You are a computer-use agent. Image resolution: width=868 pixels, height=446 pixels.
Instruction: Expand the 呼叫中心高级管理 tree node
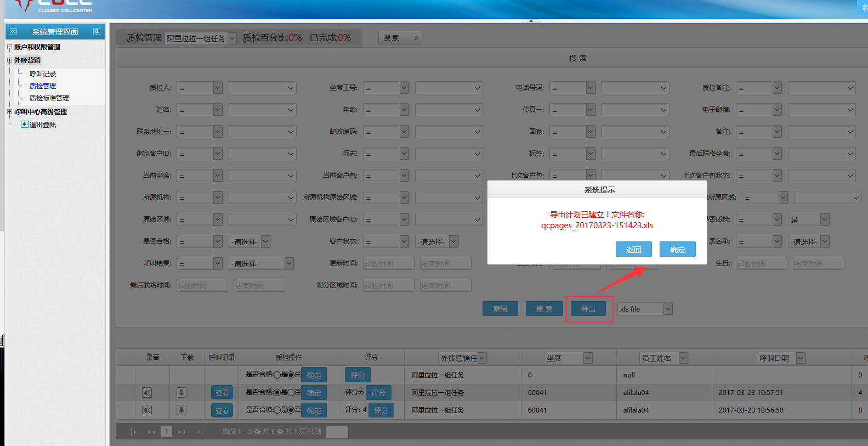pyautogui.click(x=9, y=112)
